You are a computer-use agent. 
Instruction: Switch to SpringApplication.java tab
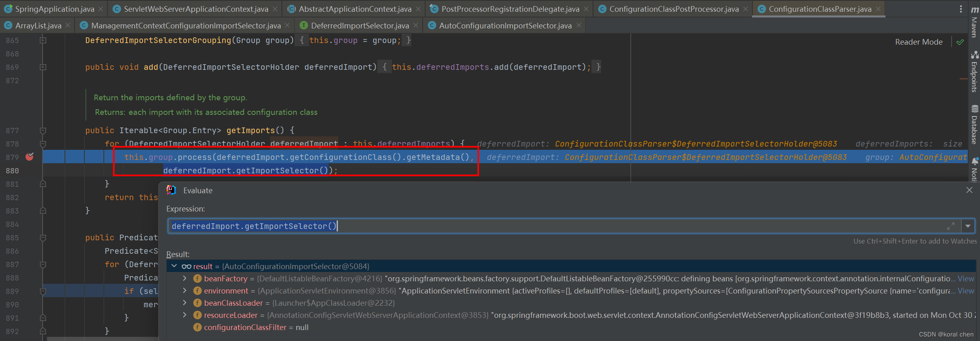point(54,9)
